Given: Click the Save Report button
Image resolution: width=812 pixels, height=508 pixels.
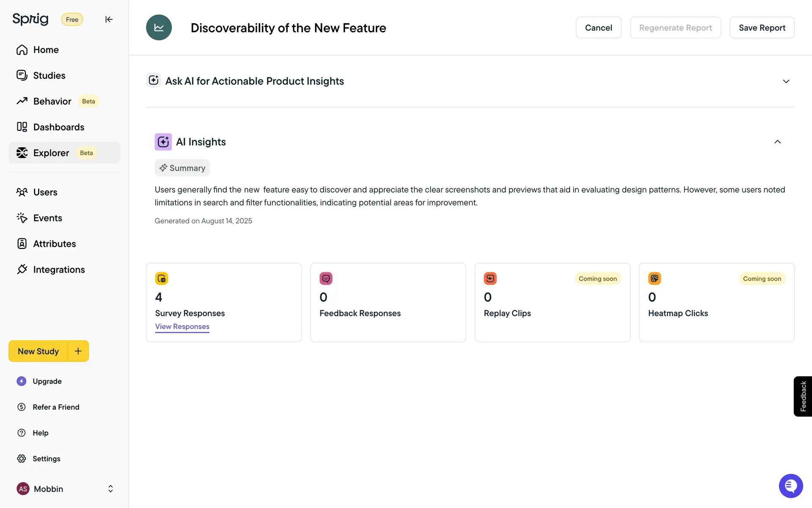Looking at the screenshot, I should click(762, 28).
